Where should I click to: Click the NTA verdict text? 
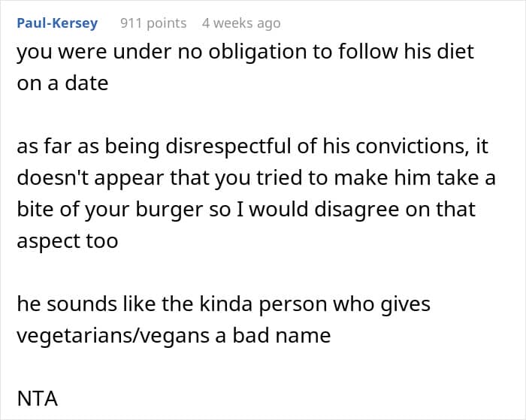click(x=38, y=398)
